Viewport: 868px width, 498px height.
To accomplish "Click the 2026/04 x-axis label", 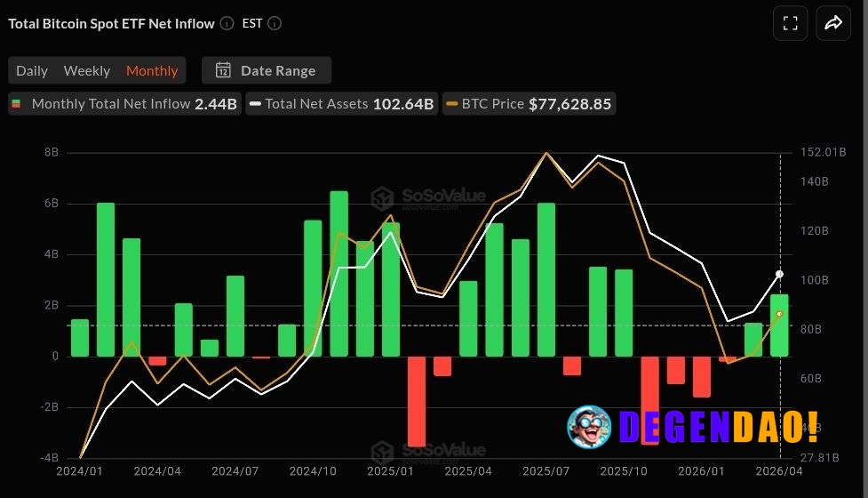I will click(779, 471).
